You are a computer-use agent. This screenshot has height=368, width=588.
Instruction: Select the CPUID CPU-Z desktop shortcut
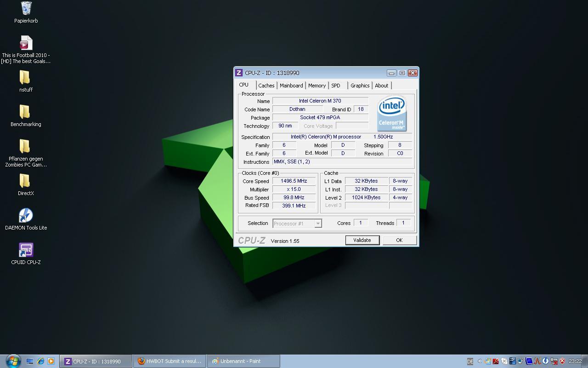click(26, 253)
